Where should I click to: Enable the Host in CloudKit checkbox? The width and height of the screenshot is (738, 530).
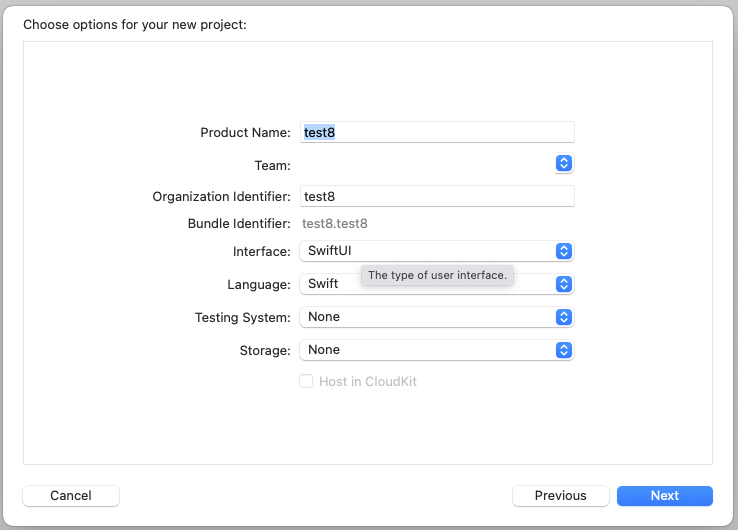306,382
